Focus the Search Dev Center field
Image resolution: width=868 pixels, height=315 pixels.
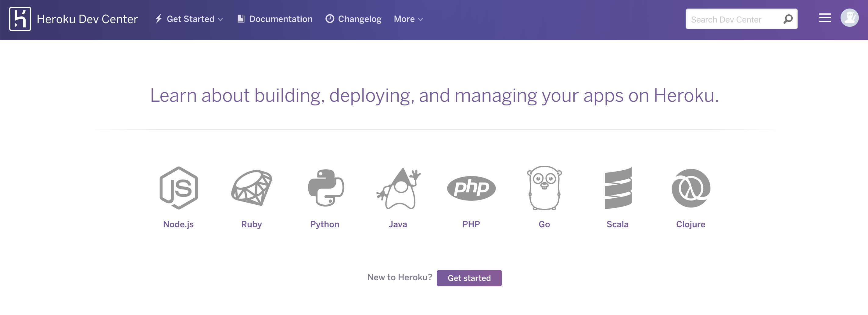coord(742,19)
